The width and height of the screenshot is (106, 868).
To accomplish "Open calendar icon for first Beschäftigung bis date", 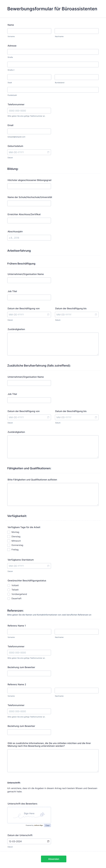I will (x=96, y=314).
